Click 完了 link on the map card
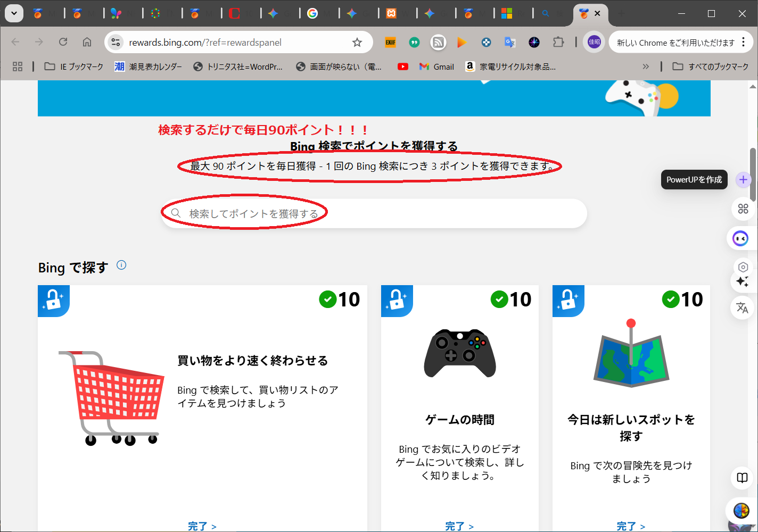Screen dimensions: 758x532 631,526
